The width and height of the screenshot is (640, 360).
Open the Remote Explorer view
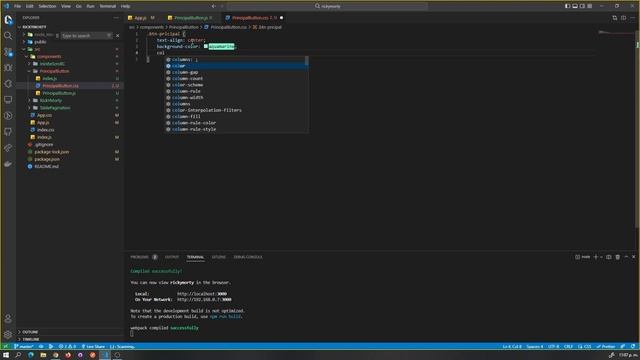(x=8, y=100)
